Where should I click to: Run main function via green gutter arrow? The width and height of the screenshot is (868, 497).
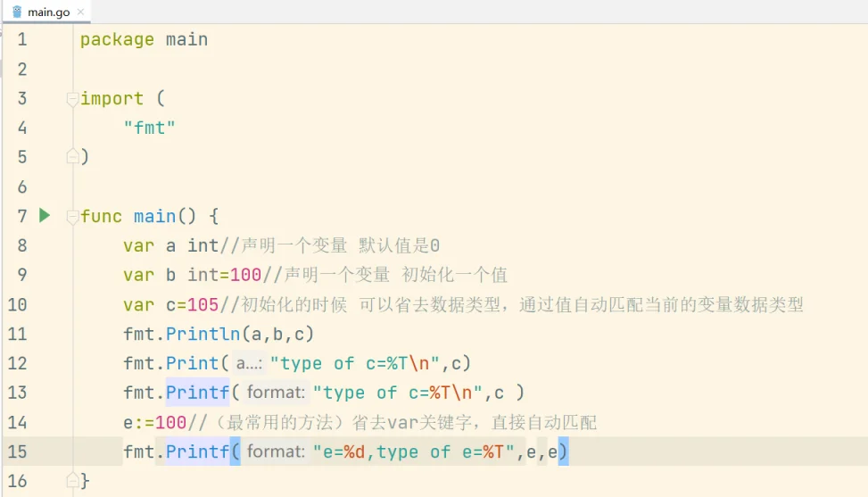click(45, 215)
